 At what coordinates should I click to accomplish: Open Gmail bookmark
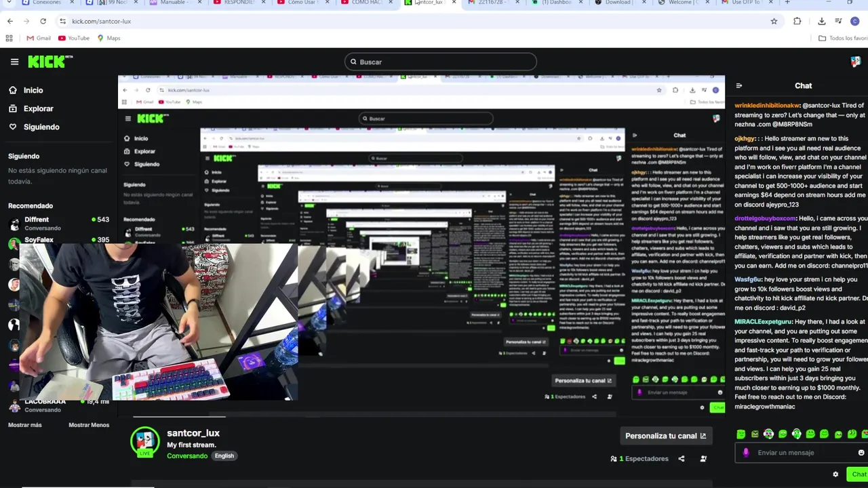coord(39,38)
